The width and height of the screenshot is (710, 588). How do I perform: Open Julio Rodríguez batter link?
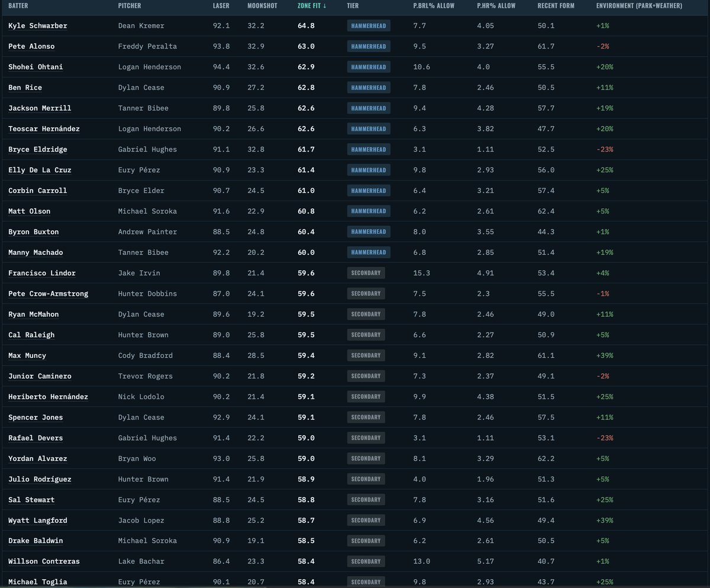(40, 479)
